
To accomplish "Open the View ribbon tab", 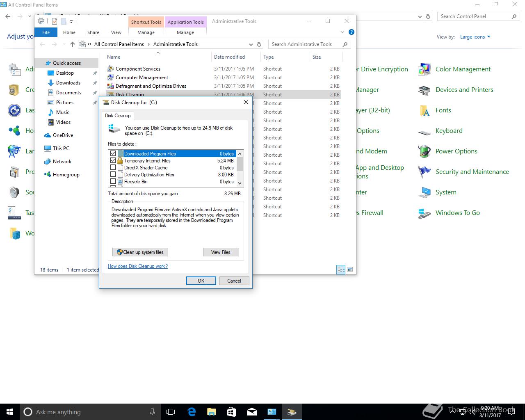I will (x=116, y=32).
